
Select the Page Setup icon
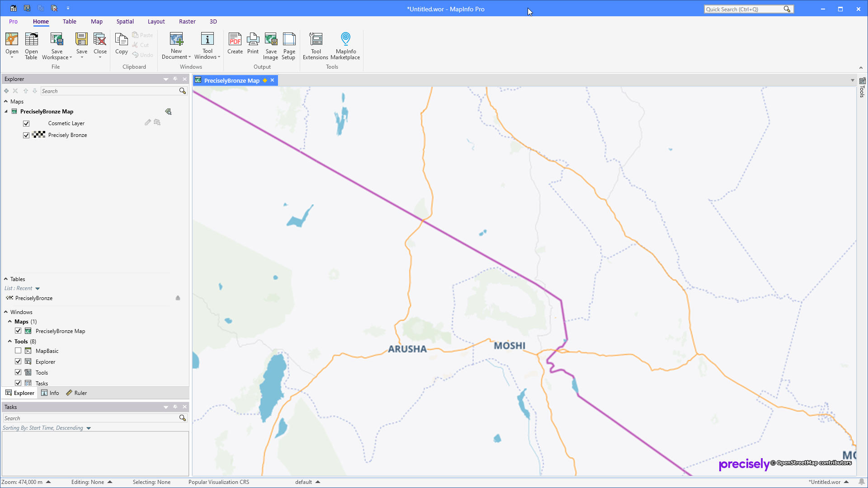tap(289, 45)
